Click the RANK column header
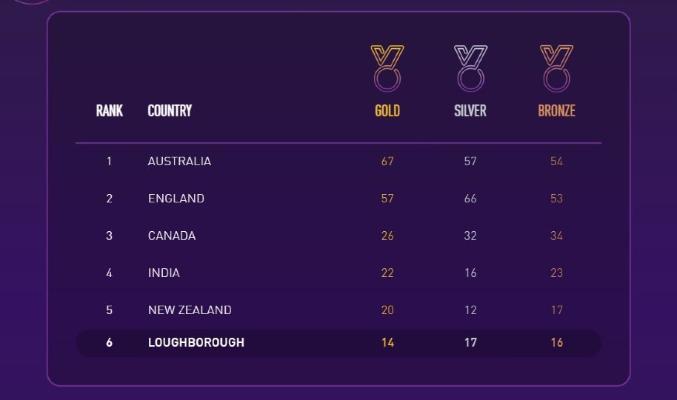The width and height of the screenshot is (677, 400). [x=109, y=110]
